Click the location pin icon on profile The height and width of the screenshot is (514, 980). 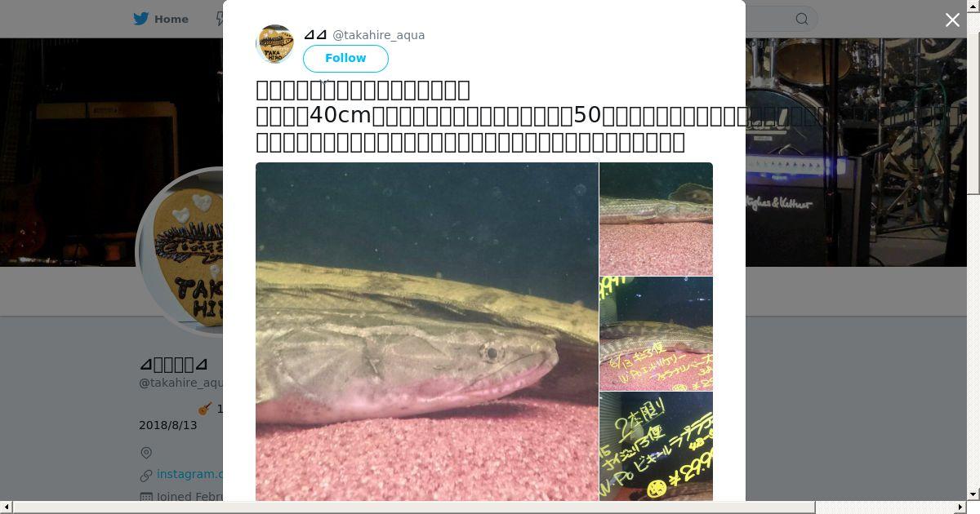tap(146, 453)
